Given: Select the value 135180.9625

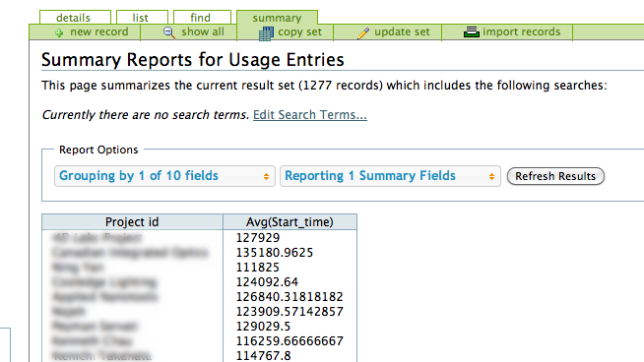Looking at the screenshot, I should (275, 253).
